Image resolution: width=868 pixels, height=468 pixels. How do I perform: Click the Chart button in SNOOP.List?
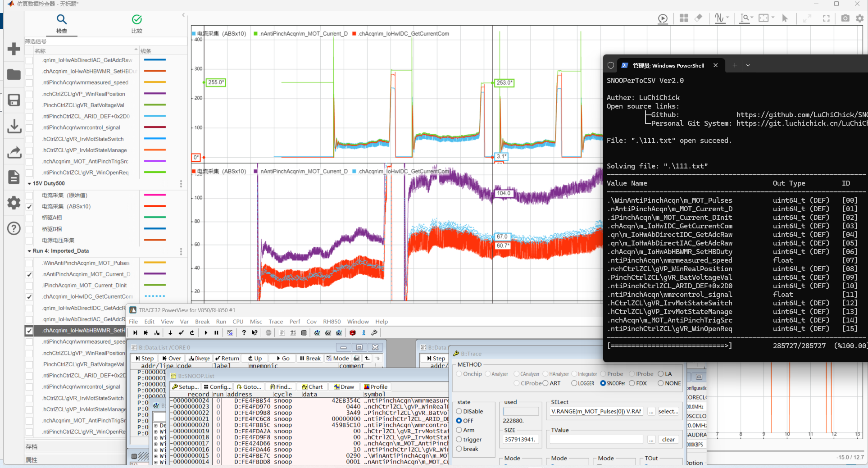click(312, 387)
